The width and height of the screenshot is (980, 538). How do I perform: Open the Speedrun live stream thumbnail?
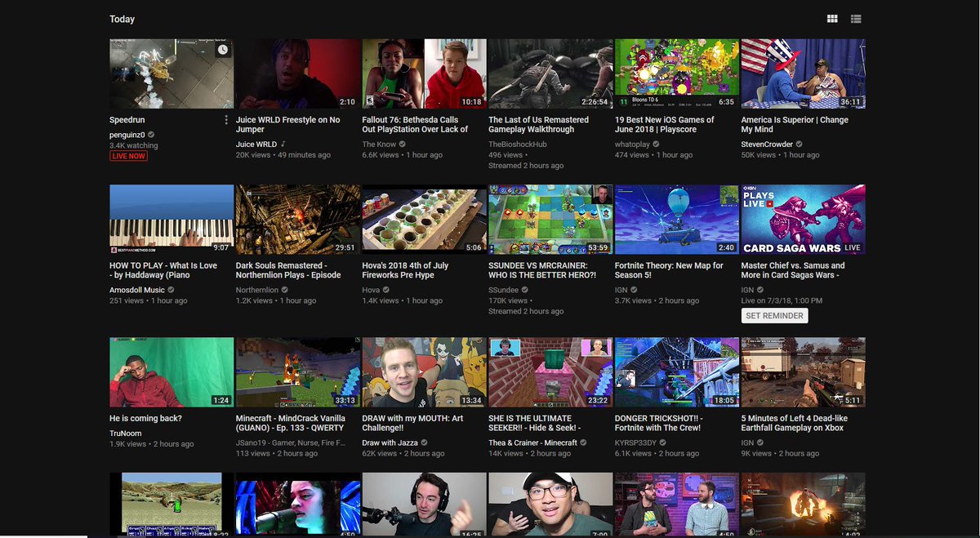(x=171, y=74)
